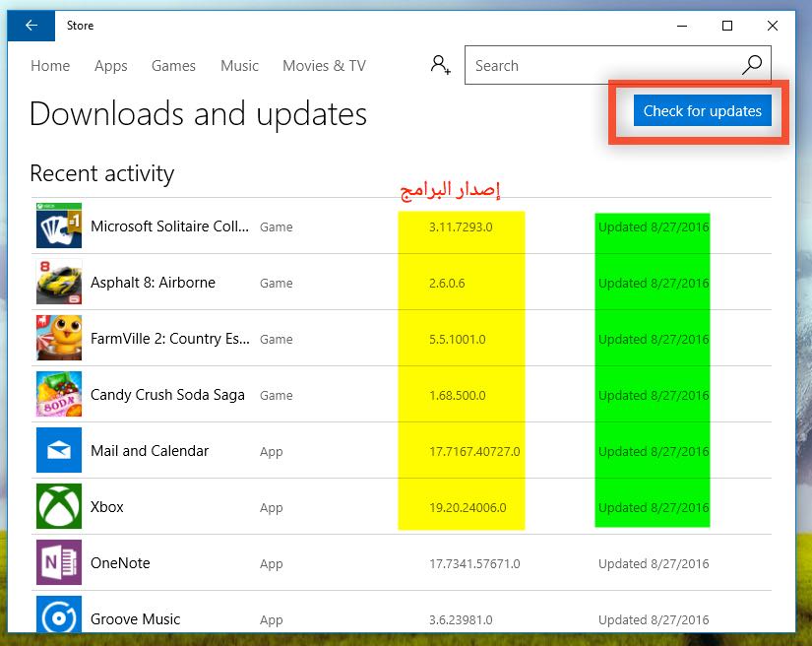
Task: Open the Xbox entry name link
Action: coord(107,507)
